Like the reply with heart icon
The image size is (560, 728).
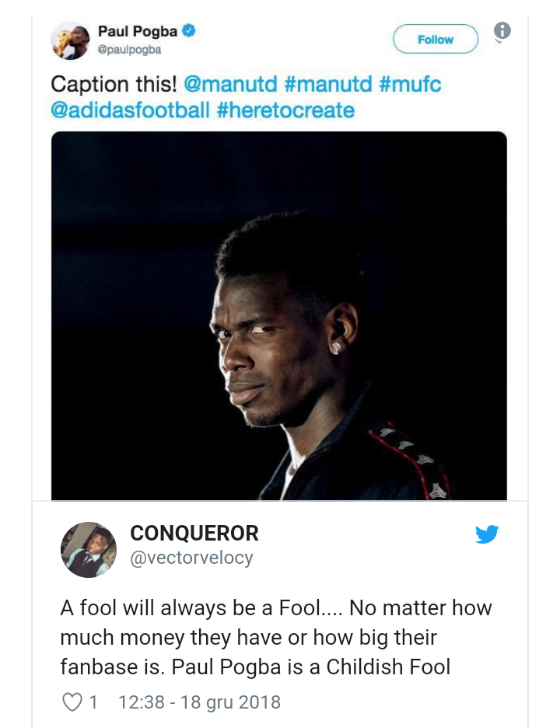click(72, 702)
